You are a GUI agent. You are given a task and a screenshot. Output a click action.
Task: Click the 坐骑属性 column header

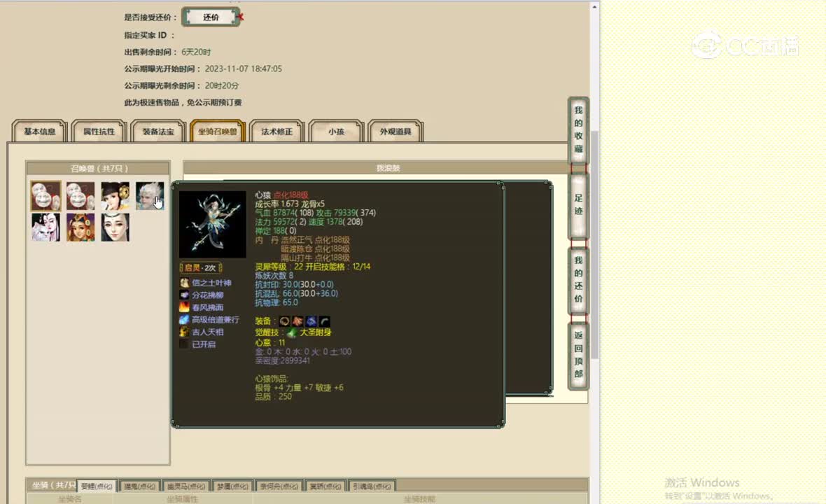click(x=182, y=499)
